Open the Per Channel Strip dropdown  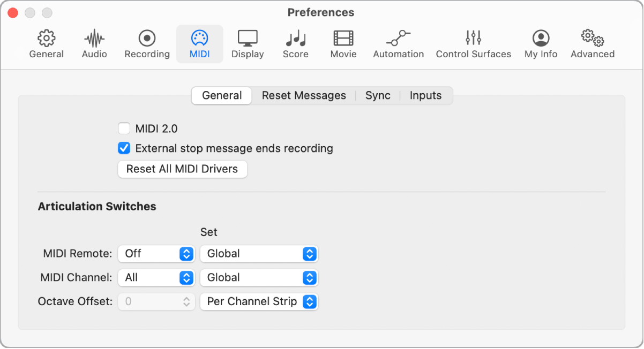pyautogui.click(x=259, y=302)
